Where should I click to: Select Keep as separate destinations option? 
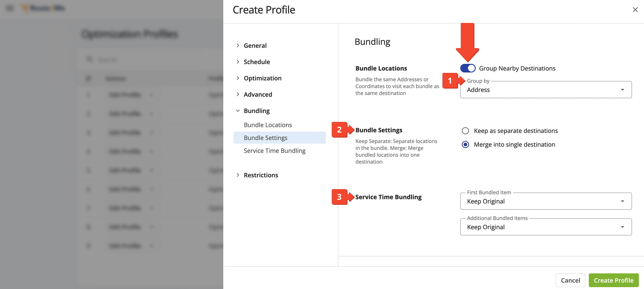tap(465, 131)
